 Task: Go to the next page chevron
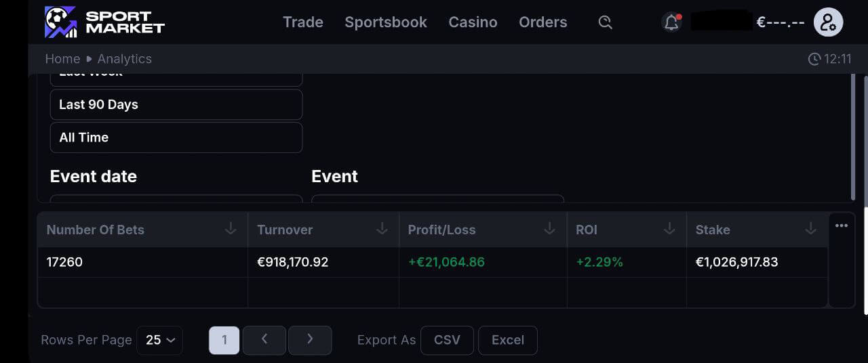click(x=310, y=340)
